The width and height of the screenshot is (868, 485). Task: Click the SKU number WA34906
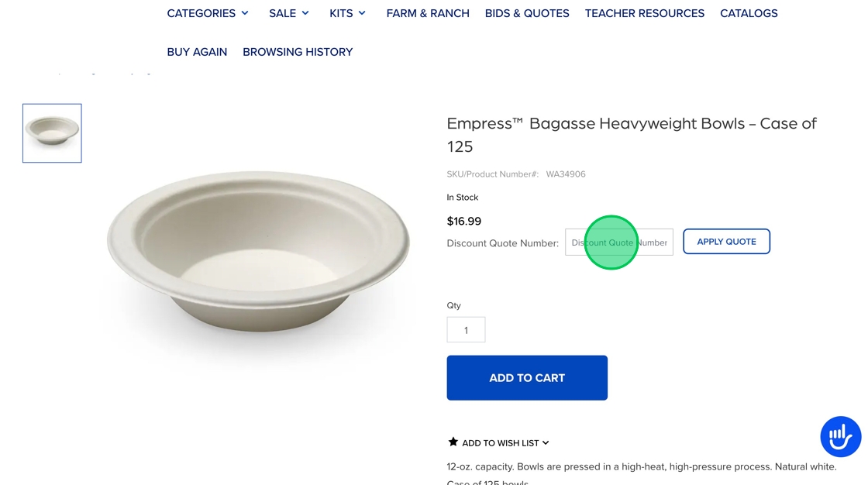pos(566,174)
